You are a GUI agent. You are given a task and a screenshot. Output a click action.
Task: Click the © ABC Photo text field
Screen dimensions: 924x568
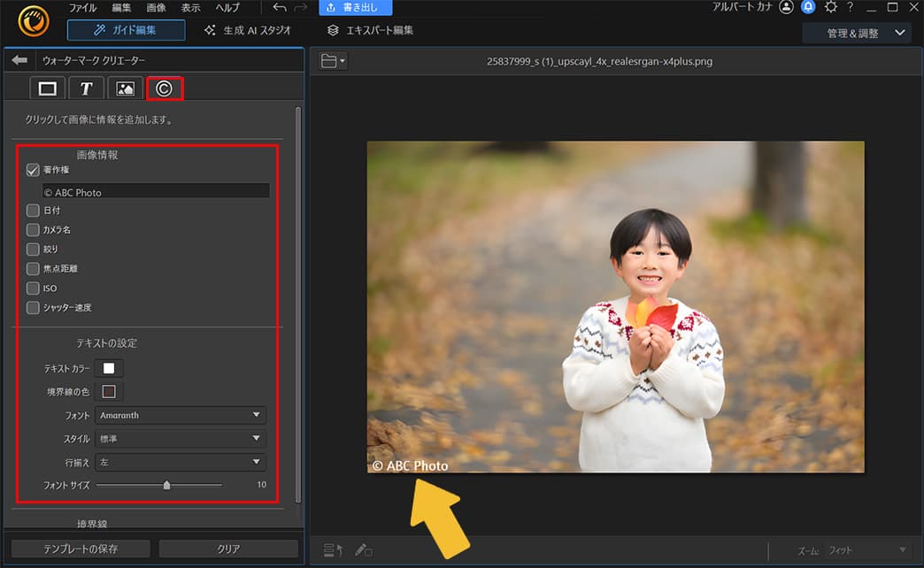pyautogui.click(x=156, y=191)
